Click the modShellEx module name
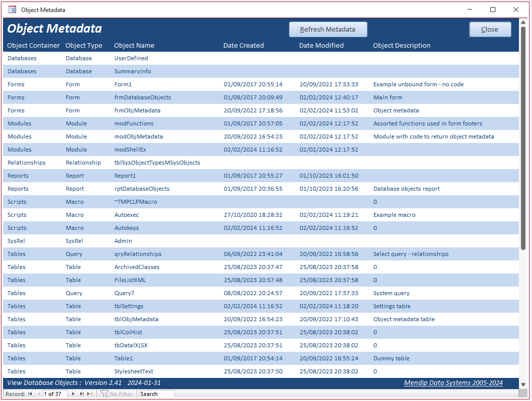This screenshot has width=532, height=401. [130, 150]
